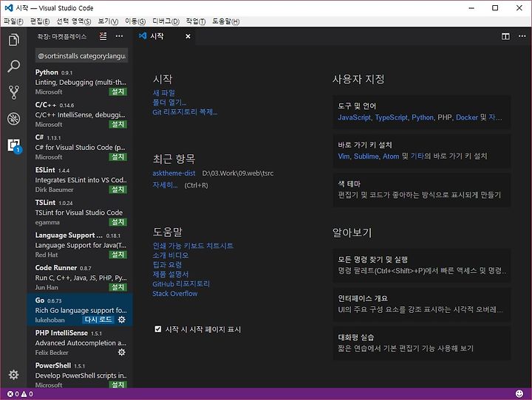Image resolution: width=532 pixels, height=400 pixels.
Task: Open the Debug view in activity bar
Action: (x=13, y=119)
